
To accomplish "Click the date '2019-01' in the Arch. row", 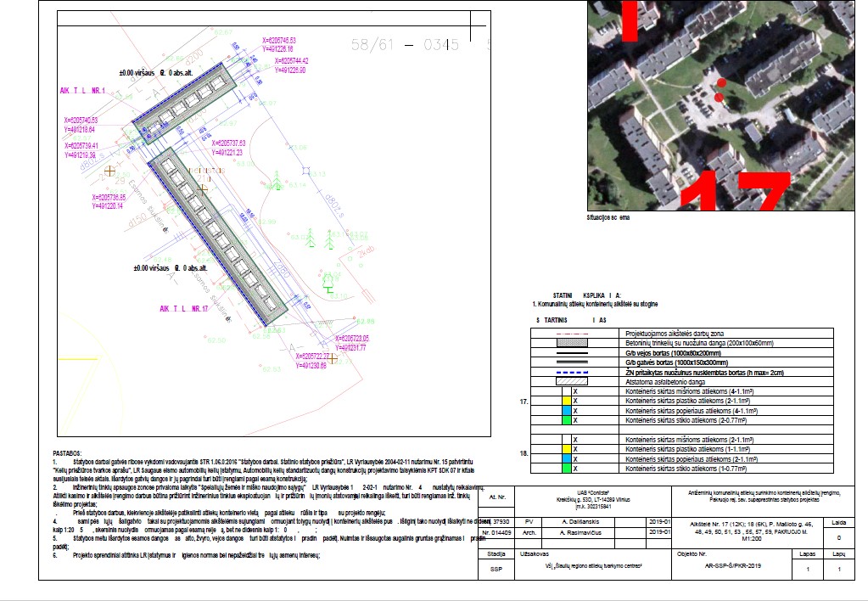I will (x=659, y=531).
